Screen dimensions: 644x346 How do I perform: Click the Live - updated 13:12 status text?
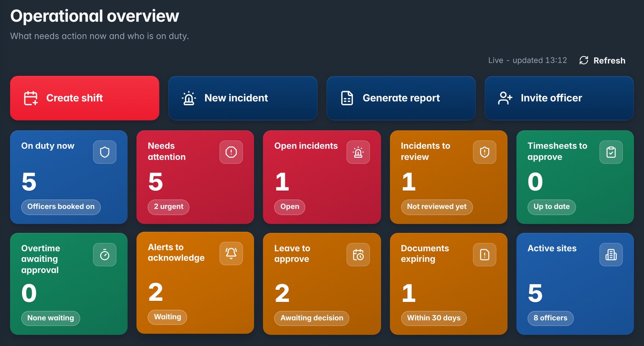click(x=527, y=60)
